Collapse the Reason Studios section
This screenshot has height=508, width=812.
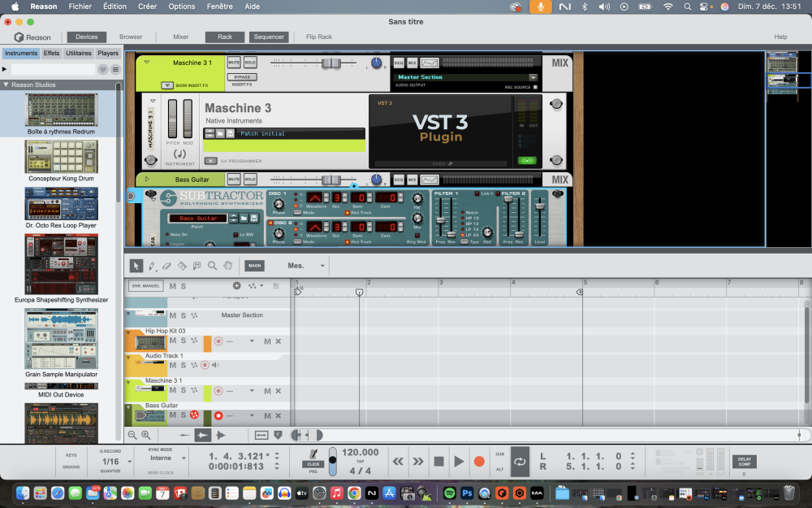pos(6,85)
